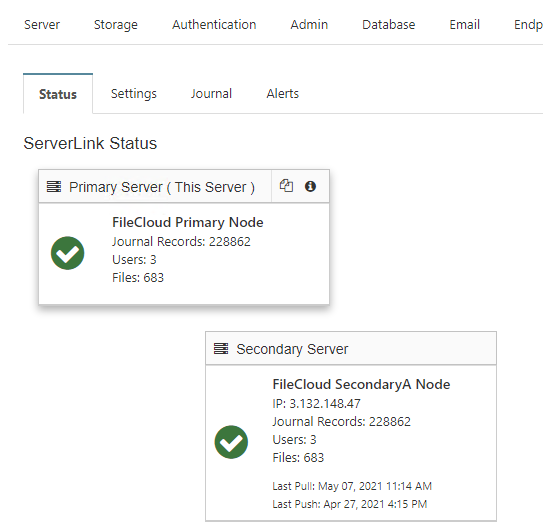Click the server stack icon beside Primary Server
This screenshot has height=532, width=543.
[x=54, y=186]
